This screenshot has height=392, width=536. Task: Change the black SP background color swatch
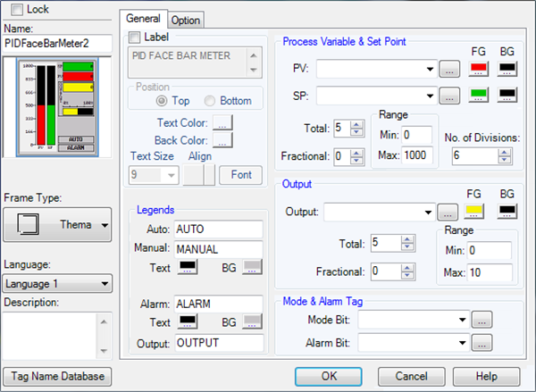pyautogui.click(x=507, y=95)
